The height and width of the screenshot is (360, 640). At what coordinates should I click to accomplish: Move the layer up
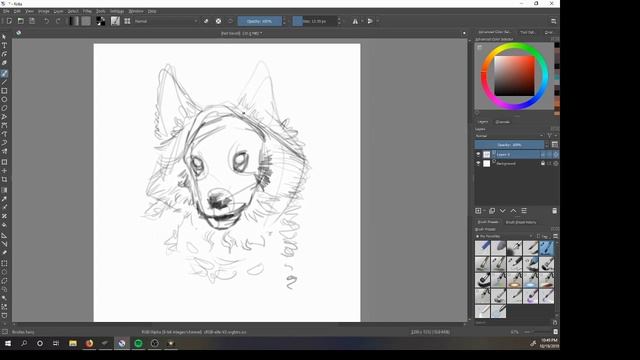point(513,211)
